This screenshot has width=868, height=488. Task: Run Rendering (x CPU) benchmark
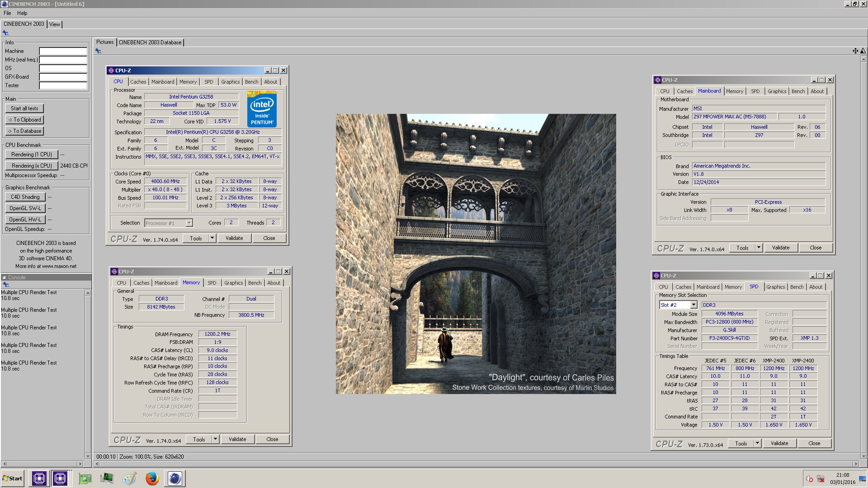point(32,166)
